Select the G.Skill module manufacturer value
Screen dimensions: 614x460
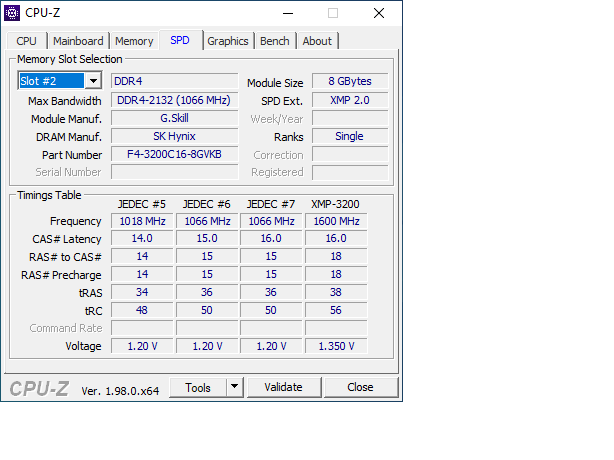click(175, 118)
